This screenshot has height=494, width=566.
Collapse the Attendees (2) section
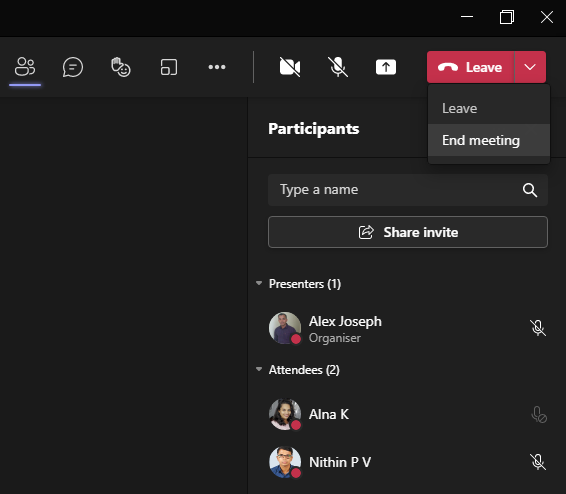259,369
